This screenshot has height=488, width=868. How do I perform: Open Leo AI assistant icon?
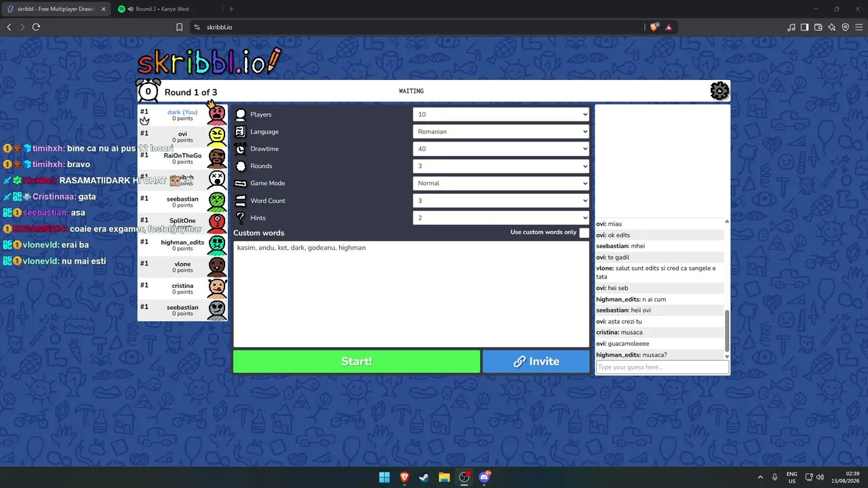[832, 27]
